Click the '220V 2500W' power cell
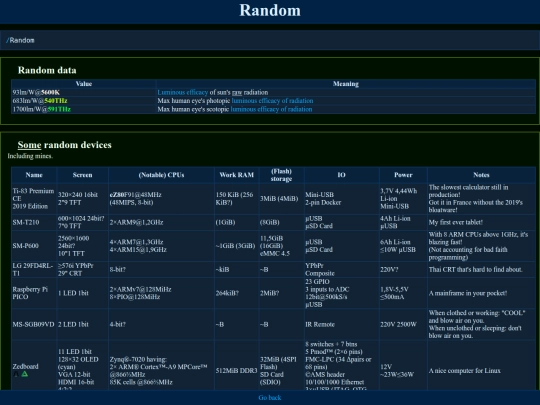The height and width of the screenshot is (405, 540). tap(403, 324)
